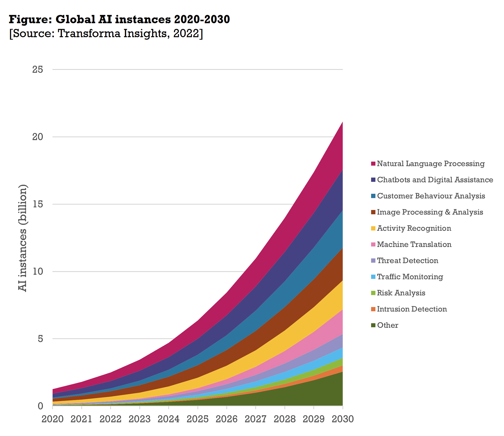Select the 'Customer Behaviour Analysis' legend label

431,196
